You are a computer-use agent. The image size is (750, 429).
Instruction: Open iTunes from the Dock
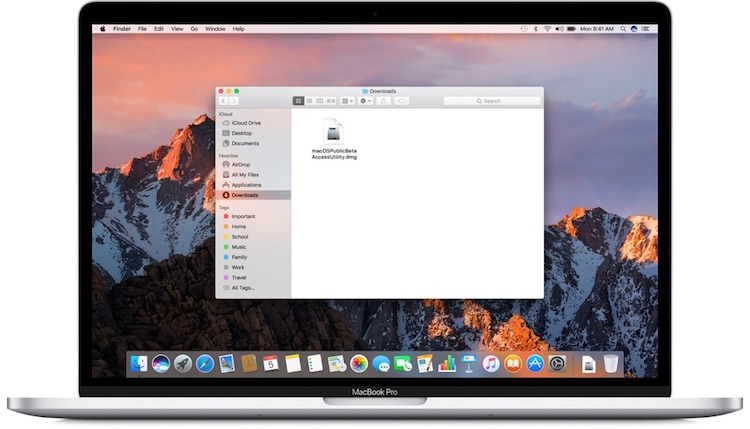point(490,364)
